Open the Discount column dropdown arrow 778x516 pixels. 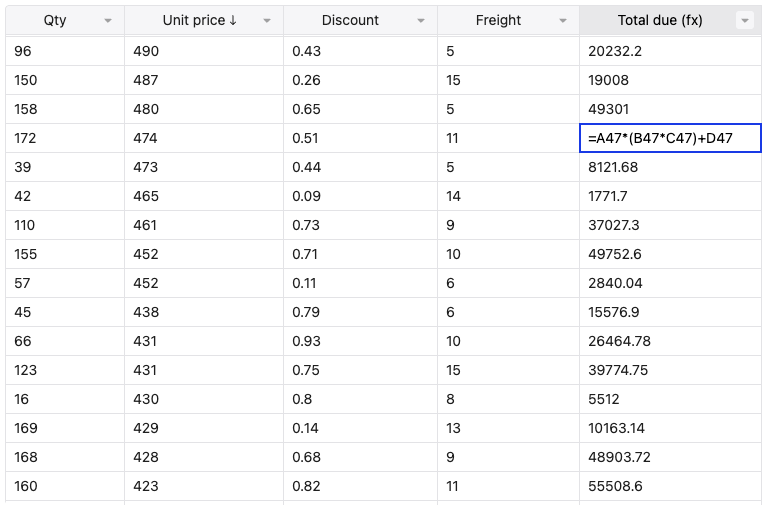(421, 21)
